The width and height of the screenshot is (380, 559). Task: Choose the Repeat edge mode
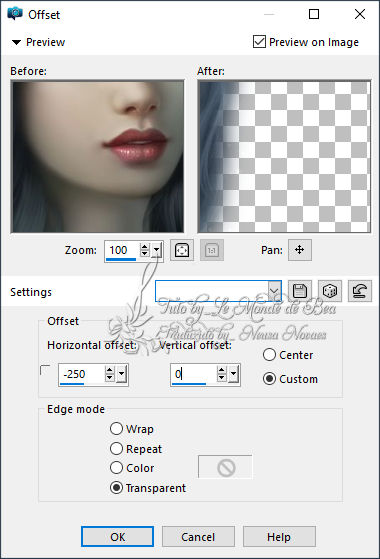point(116,448)
